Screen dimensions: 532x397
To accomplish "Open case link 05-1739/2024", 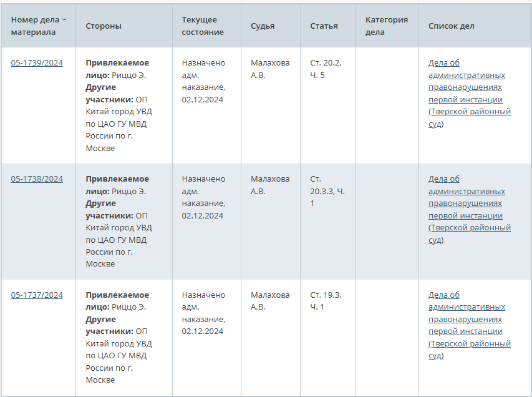I will [x=37, y=63].
